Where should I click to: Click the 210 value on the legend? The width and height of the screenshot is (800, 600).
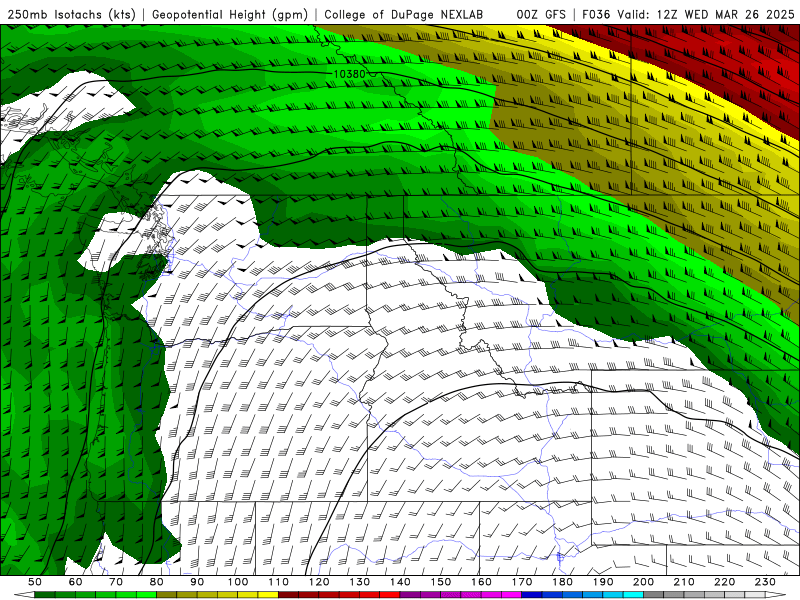[x=684, y=582]
